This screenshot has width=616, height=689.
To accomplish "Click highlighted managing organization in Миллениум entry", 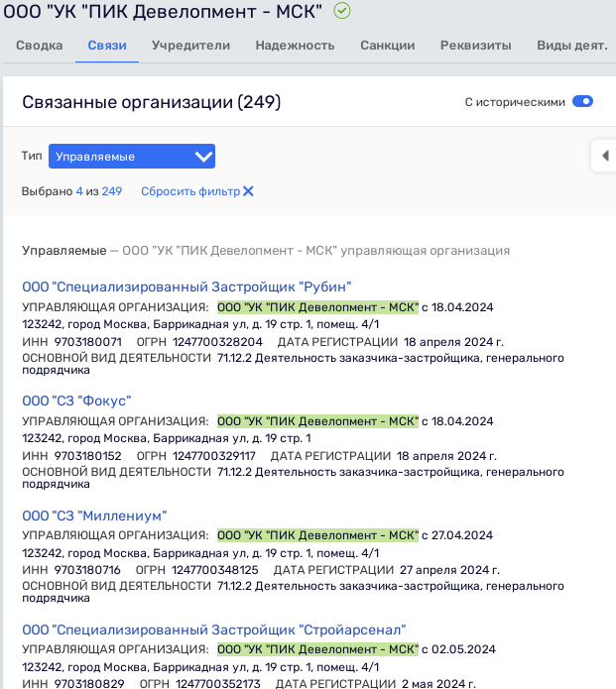I will 317,535.
